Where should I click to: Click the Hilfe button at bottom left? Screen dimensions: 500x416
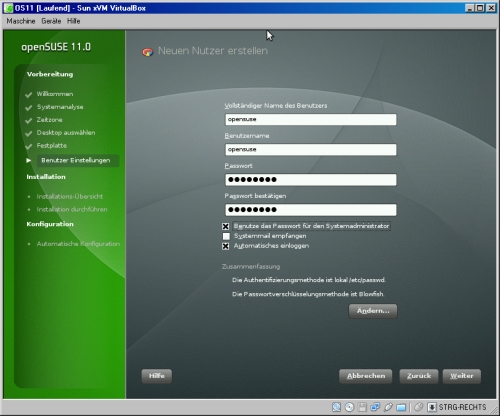click(157, 376)
